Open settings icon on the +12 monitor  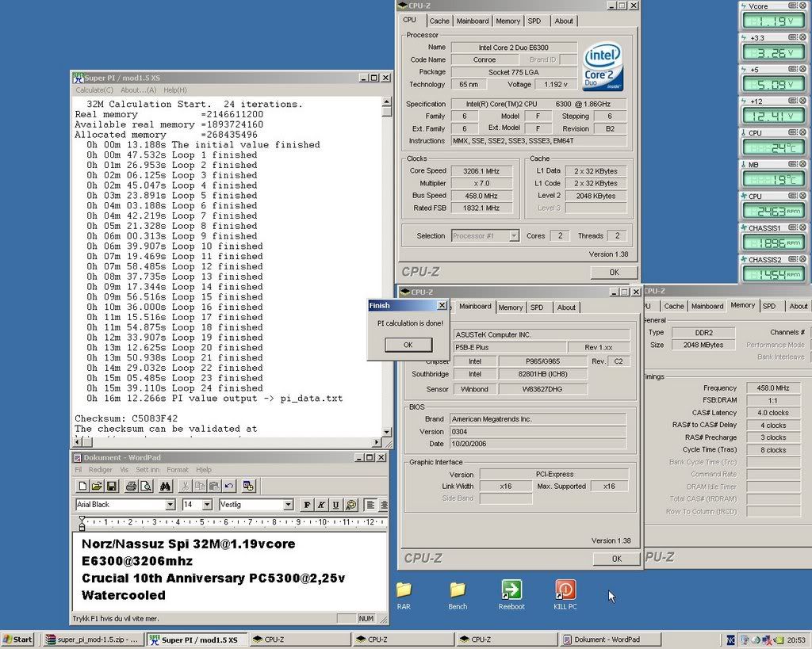(x=793, y=101)
